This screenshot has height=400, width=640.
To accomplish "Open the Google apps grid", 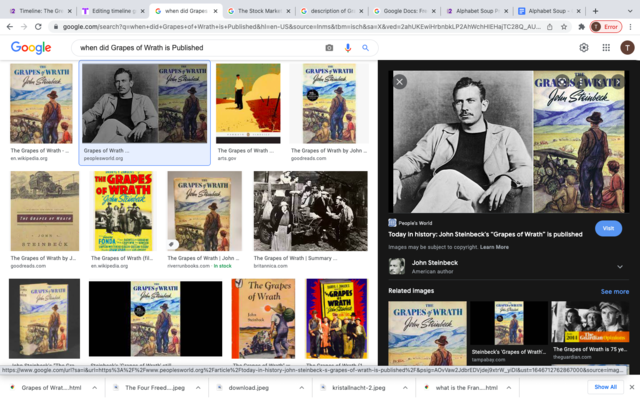I will click(606, 48).
